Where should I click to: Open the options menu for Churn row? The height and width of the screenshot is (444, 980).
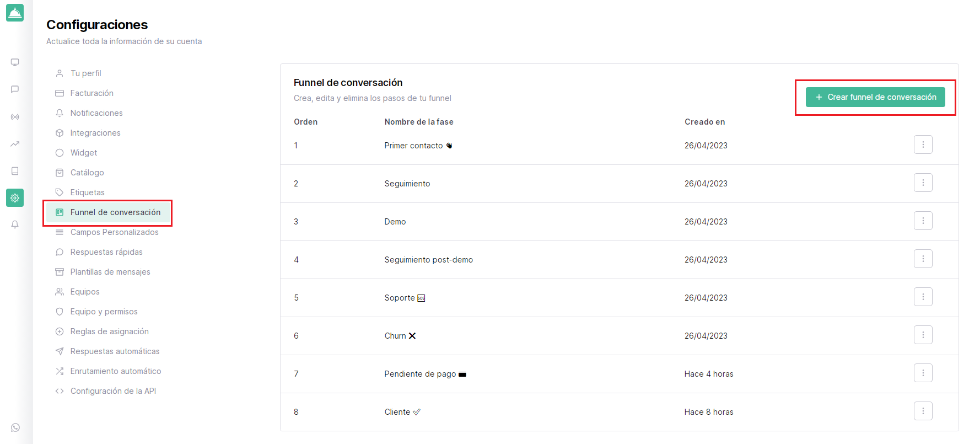coord(923,335)
